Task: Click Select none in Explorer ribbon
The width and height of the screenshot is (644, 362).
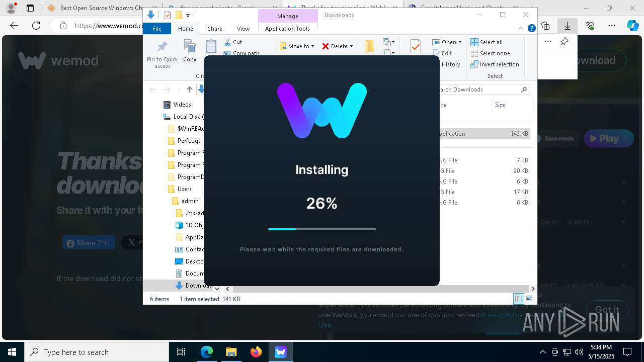Action: [x=490, y=53]
